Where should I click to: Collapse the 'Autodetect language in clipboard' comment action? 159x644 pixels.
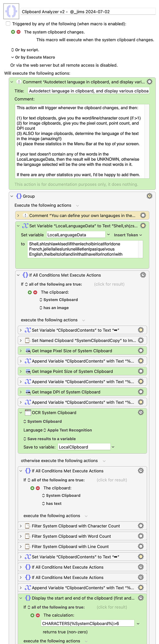click(x=12, y=82)
